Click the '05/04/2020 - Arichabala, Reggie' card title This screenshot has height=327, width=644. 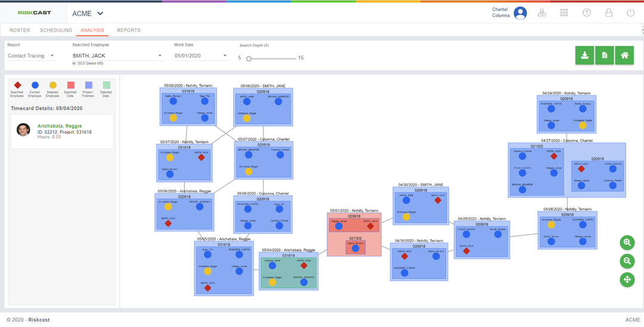[289, 250]
